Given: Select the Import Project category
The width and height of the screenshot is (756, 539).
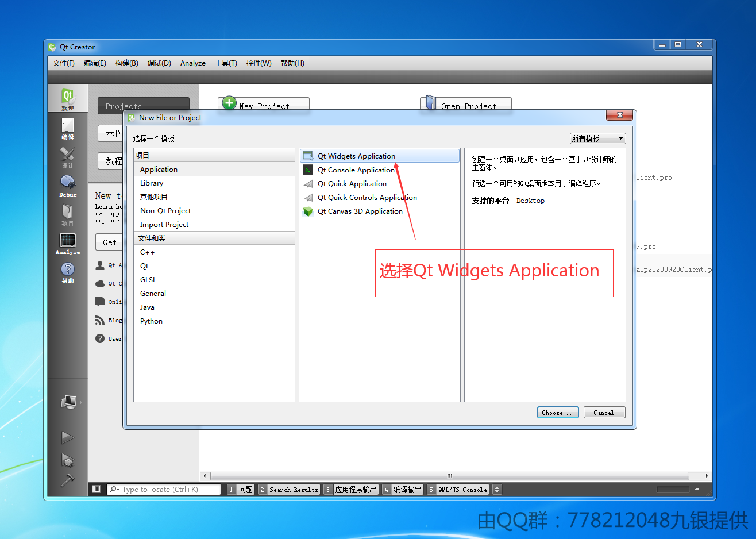Looking at the screenshot, I should (214, 225).
